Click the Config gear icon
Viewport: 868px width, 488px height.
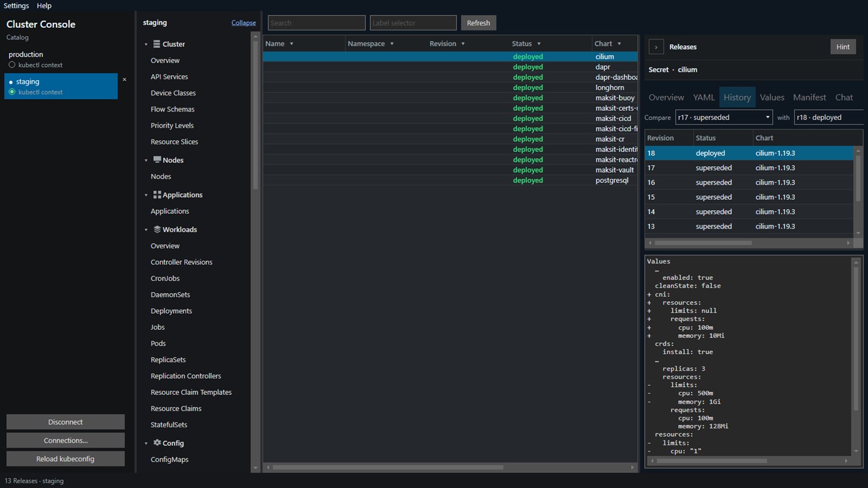[x=157, y=443]
